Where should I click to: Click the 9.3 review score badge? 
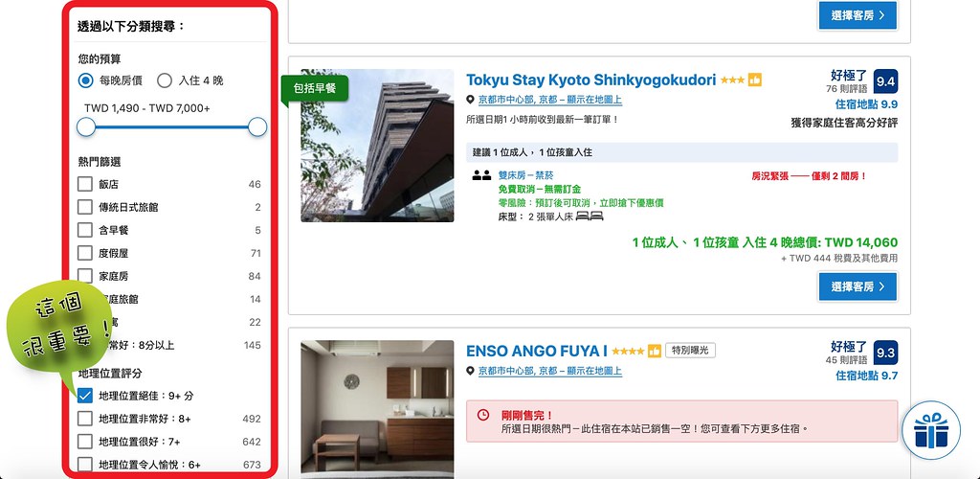click(885, 353)
